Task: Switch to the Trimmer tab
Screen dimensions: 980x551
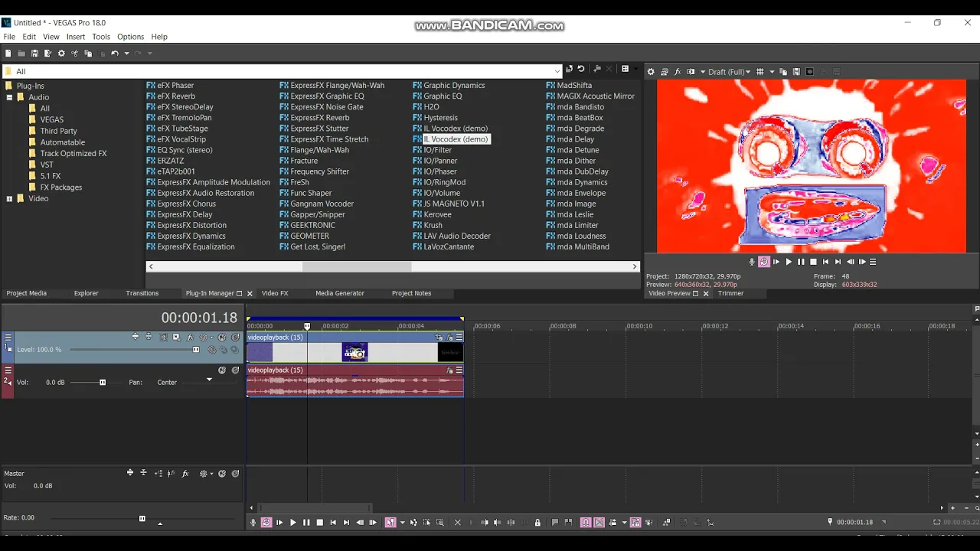Action: coord(730,293)
